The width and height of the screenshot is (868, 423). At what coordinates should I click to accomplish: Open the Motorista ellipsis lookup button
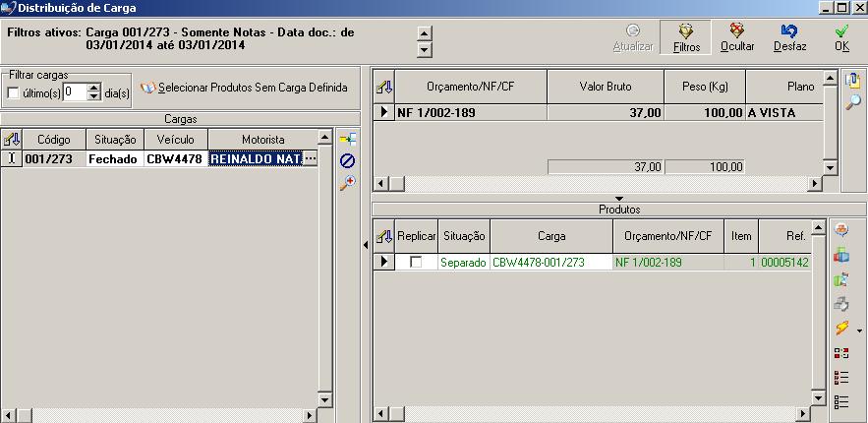point(312,158)
